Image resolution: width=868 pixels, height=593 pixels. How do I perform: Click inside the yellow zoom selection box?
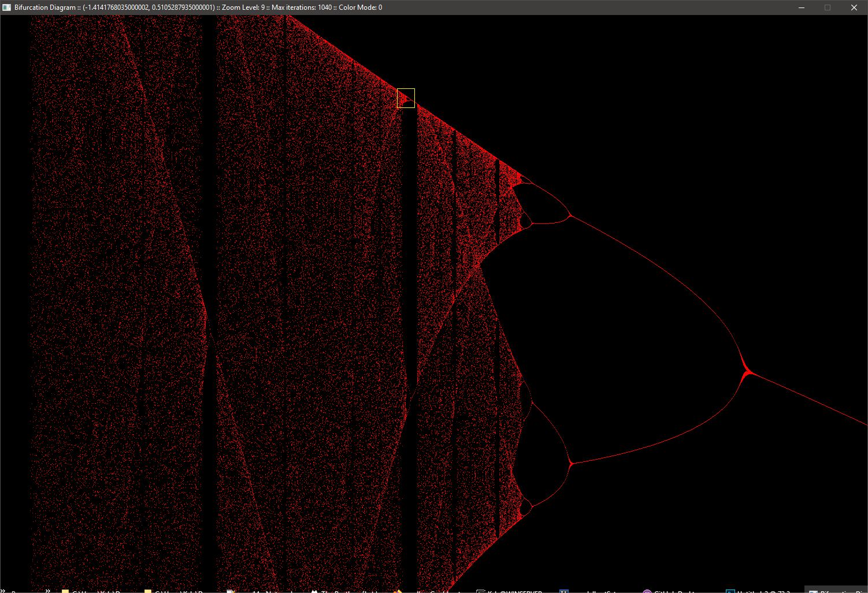[x=406, y=98]
